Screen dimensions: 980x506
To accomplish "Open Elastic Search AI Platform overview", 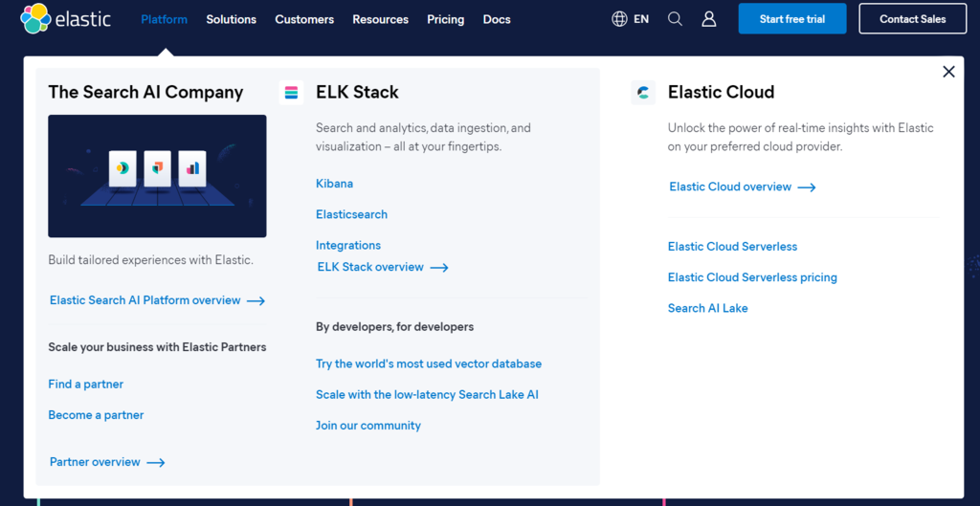I will [145, 300].
